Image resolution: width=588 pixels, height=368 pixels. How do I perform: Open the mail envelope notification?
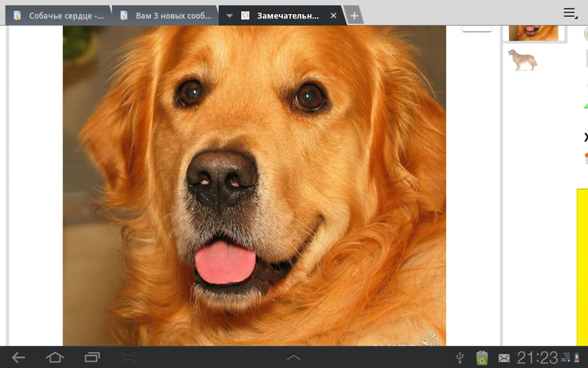pos(504,358)
